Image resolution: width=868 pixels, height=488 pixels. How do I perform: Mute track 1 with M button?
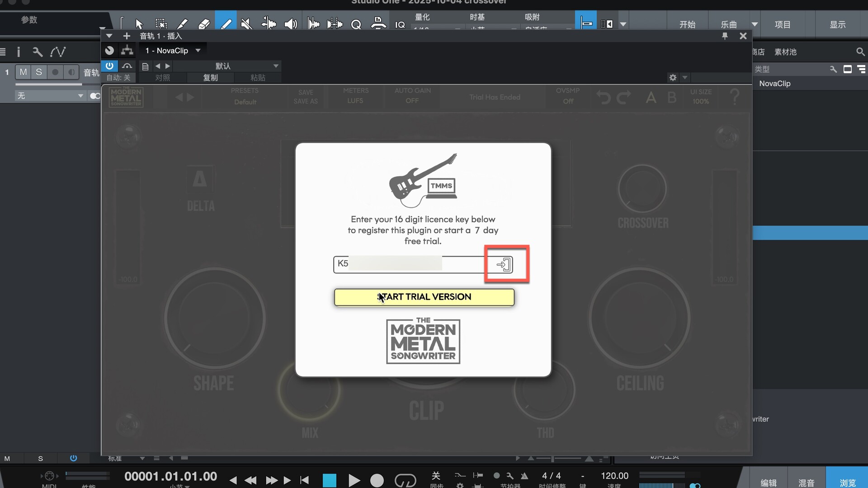click(23, 72)
